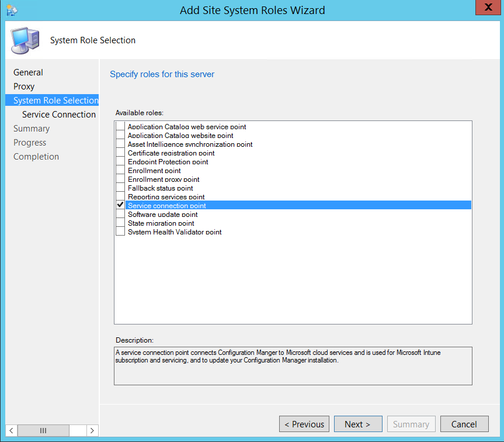Select the General wizard step
This screenshot has height=442, width=504.
[28, 72]
